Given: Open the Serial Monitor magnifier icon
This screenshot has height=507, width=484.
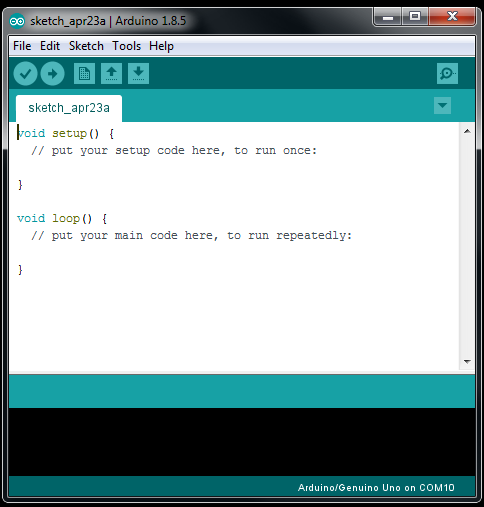Looking at the screenshot, I should (x=447, y=73).
